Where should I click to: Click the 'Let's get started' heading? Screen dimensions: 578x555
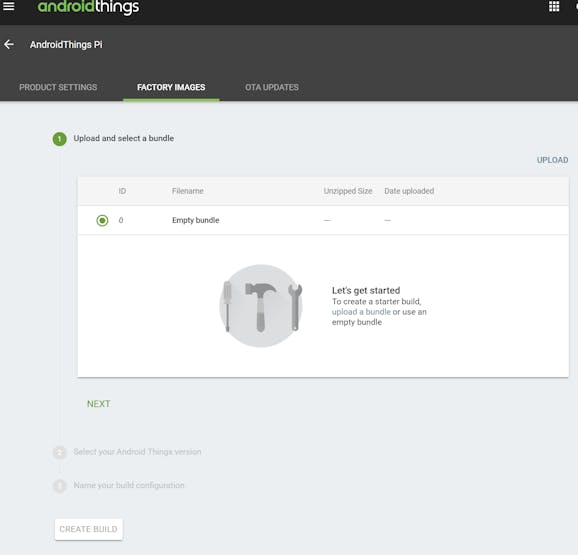(x=366, y=290)
